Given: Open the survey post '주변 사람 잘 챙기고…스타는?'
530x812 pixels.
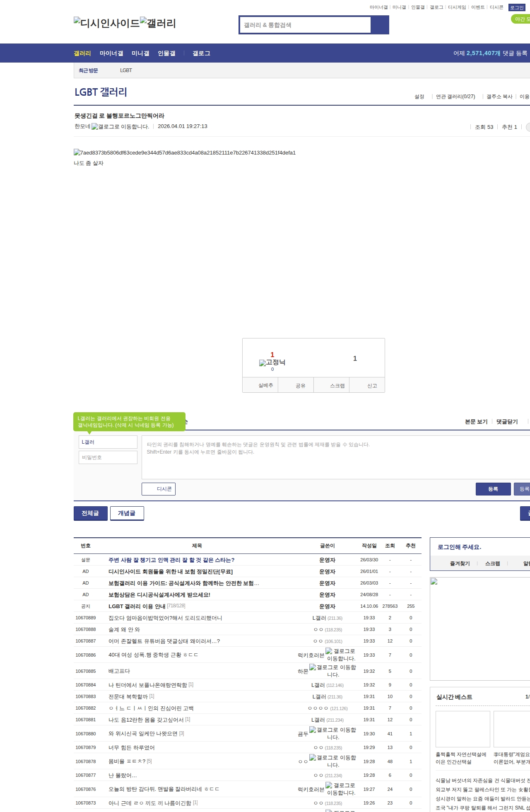Looking at the screenshot, I should [171, 560].
